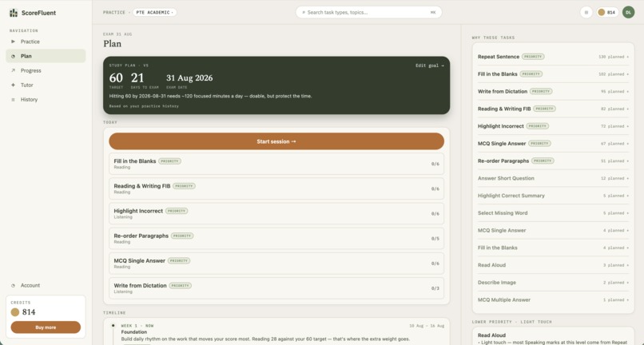Click the "0/3" count on Write from Dictation
This screenshot has width=644, height=345.
(435, 288)
